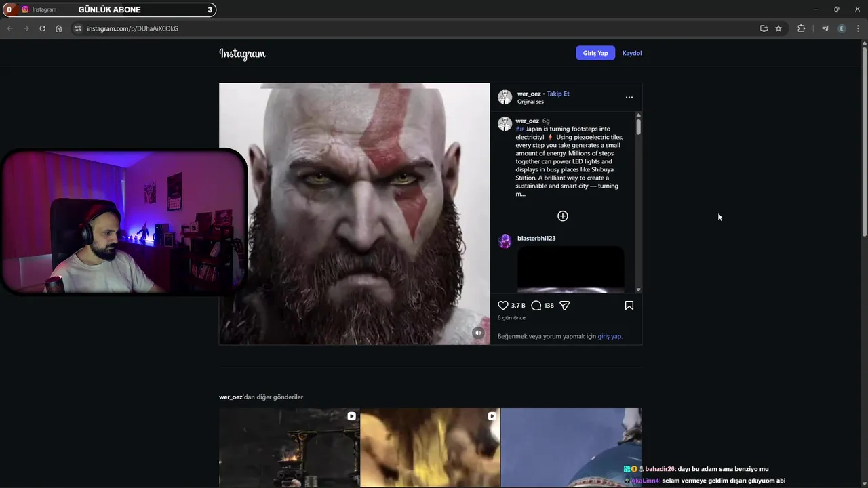Screen dimensions: 868x488
Task: Like the post with heart icon
Action: coord(503,306)
